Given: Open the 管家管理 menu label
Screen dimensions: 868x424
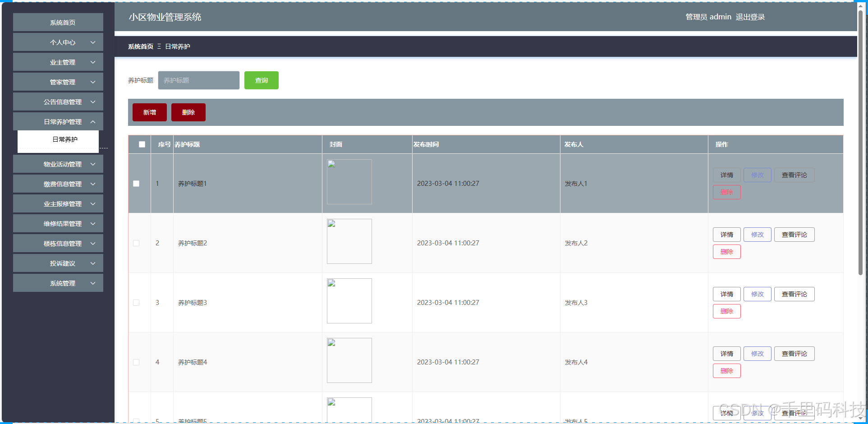Looking at the screenshot, I should tap(63, 82).
